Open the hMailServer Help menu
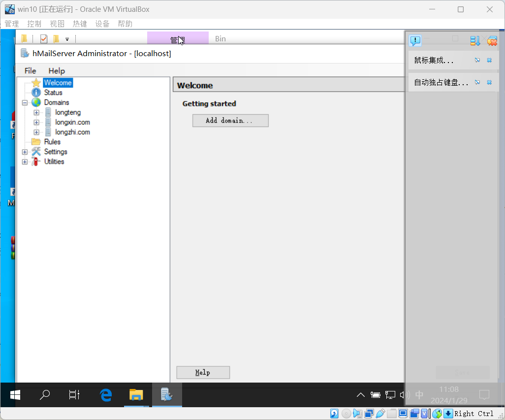The image size is (505, 420). (57, 71)
